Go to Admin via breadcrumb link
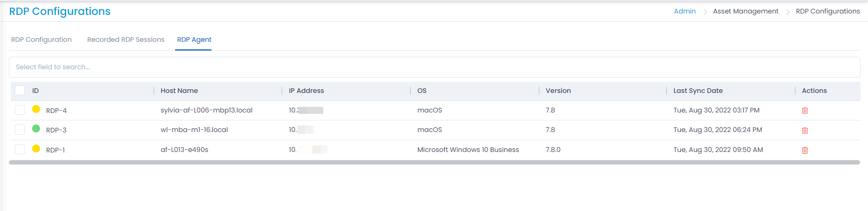This screenshot has width=868, height=211. coord(685,11)
